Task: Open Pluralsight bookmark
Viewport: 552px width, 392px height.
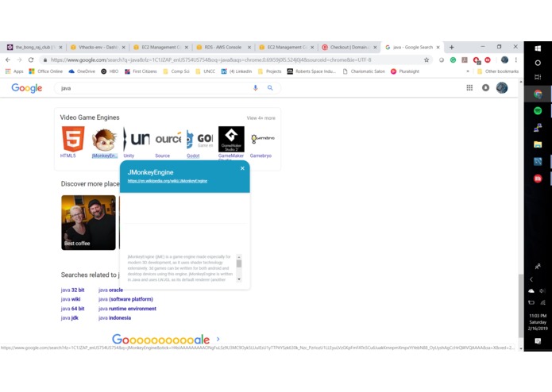Action: [x=405, y=71]
